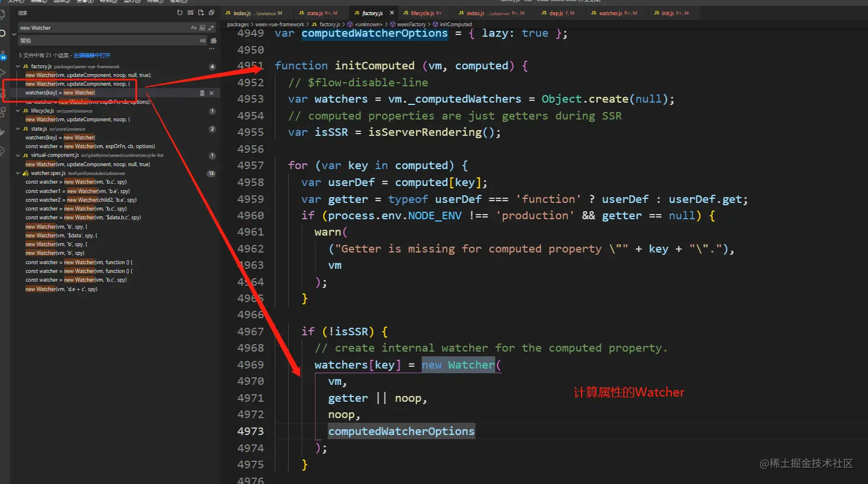The image size is (868, 484).
Task: Toggle search details ellipsis
Action: point(212,49)
